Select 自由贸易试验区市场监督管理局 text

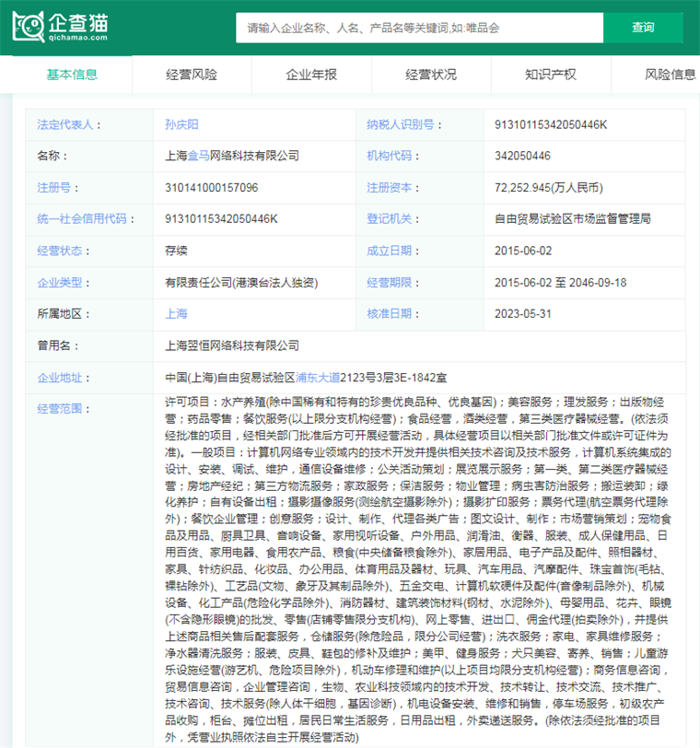(x=573, y=219)
